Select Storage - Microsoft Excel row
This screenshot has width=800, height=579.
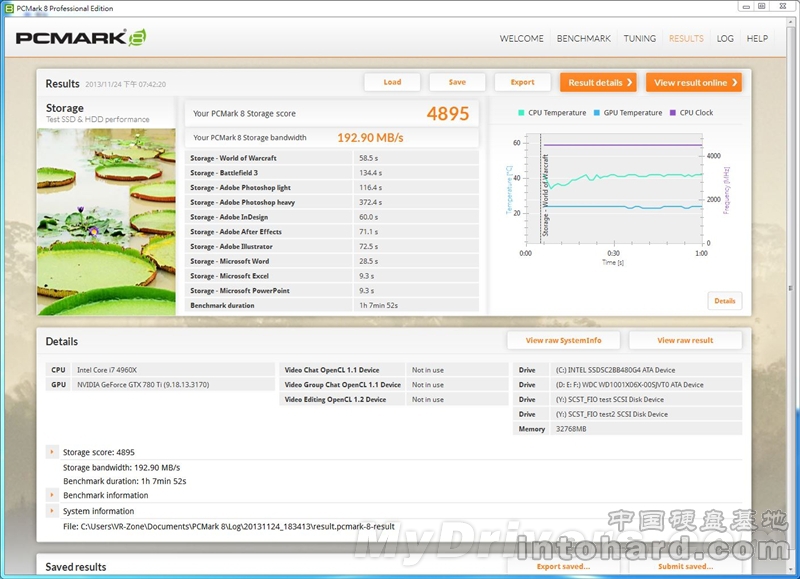point(332,276)
